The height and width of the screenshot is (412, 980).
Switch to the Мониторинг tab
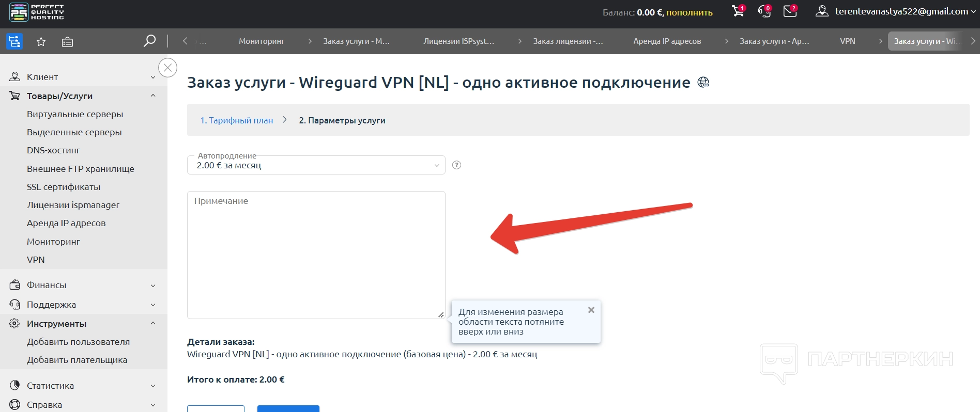(x=262, y=41)
